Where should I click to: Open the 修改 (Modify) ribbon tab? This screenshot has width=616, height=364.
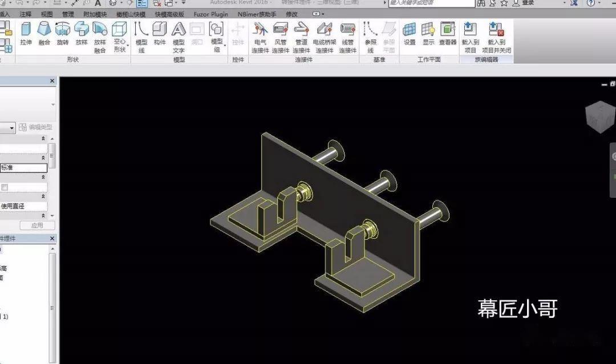click(291, 14)
